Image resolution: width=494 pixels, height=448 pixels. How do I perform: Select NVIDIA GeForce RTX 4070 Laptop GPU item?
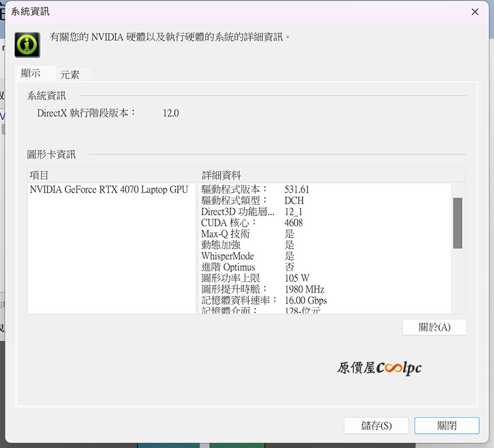[x=109, y=189]
